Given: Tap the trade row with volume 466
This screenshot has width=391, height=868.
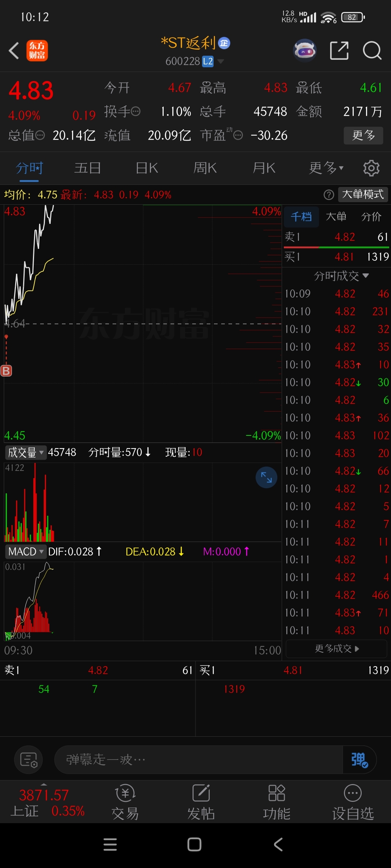Looking at the screenshot, I should click(336, 595).
